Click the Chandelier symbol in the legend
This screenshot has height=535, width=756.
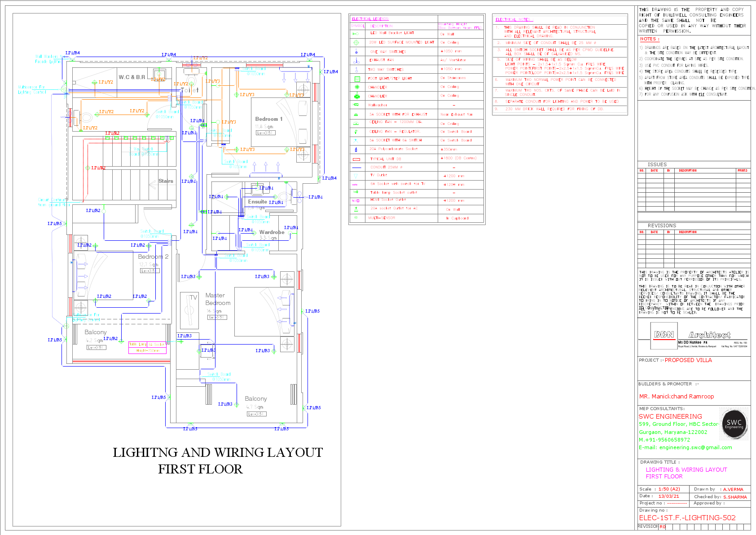(356, 86)
